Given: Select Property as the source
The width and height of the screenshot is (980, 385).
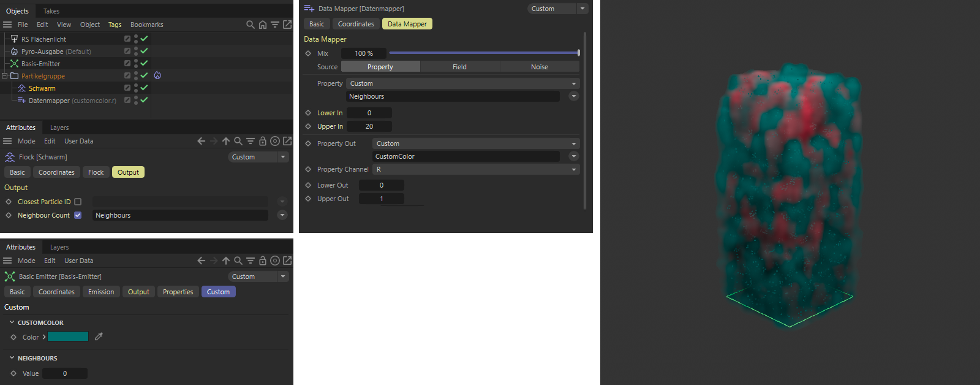Looking at the screenshot, I should [380, 67].
